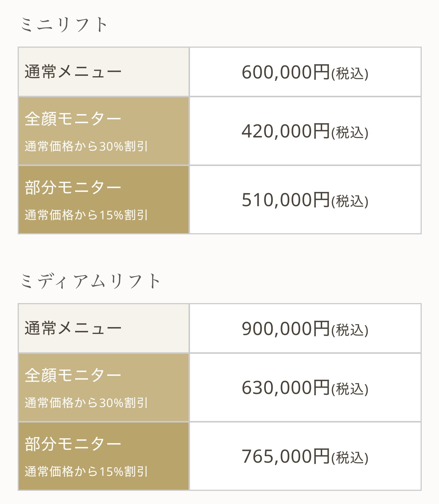Select 全顔モニター label in ミディアムリフト table
Screen dimensions: 439x504
(73, 375)
